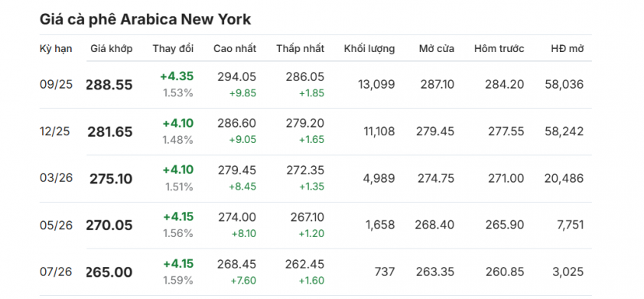644x299 pixels.
Task: Click the 'HĐ mở' column header
Action: 568,48
